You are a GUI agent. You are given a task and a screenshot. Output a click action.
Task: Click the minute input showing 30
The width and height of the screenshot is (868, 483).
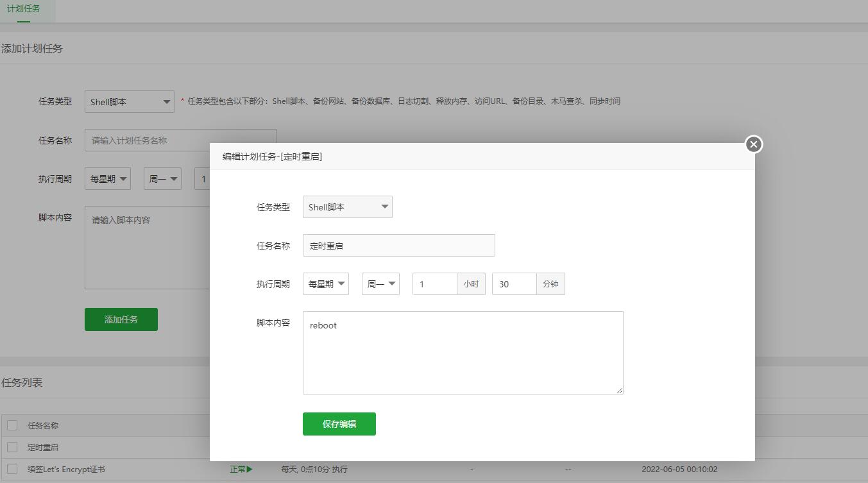(513, 284)
